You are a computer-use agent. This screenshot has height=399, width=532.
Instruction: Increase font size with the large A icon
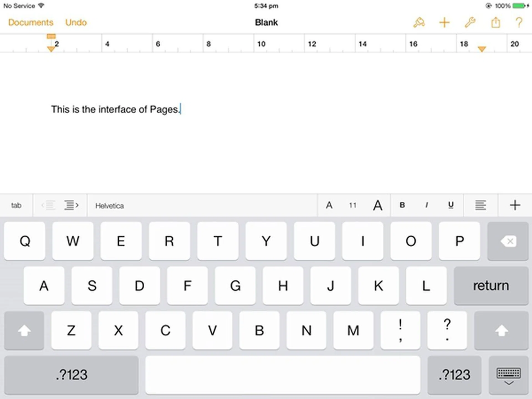pyautogui.click(x=377, y=205)
